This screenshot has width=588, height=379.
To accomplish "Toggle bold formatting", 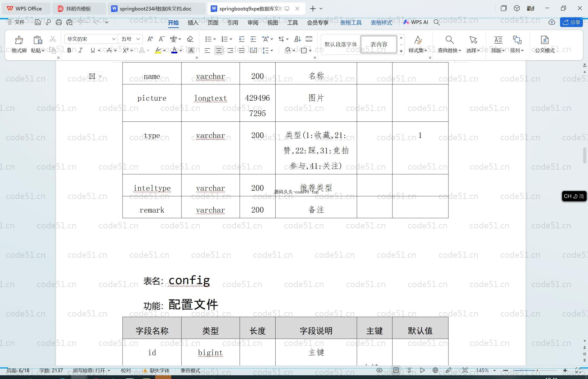I will (x=69, y=50).
